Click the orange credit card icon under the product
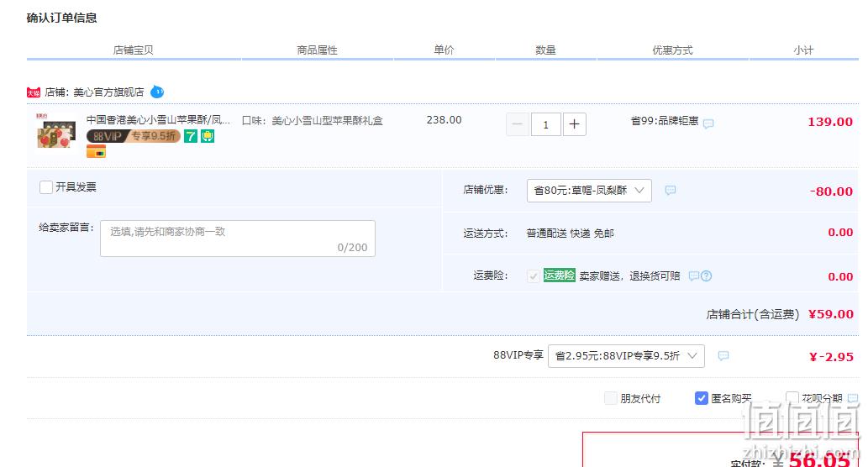Screen dimensions: 868x467 pyautogui.click(x=96, y=151)
